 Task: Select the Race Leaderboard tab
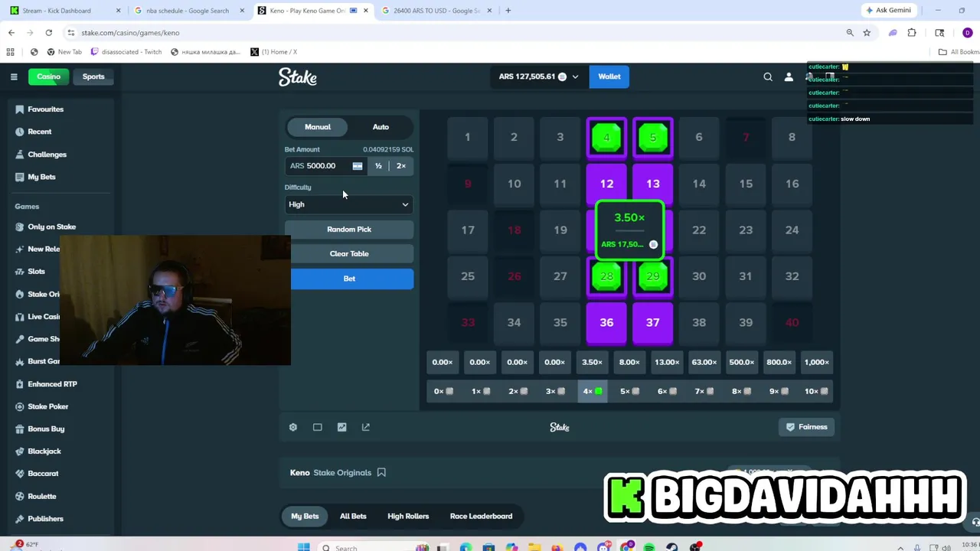[x=481, y=516]
